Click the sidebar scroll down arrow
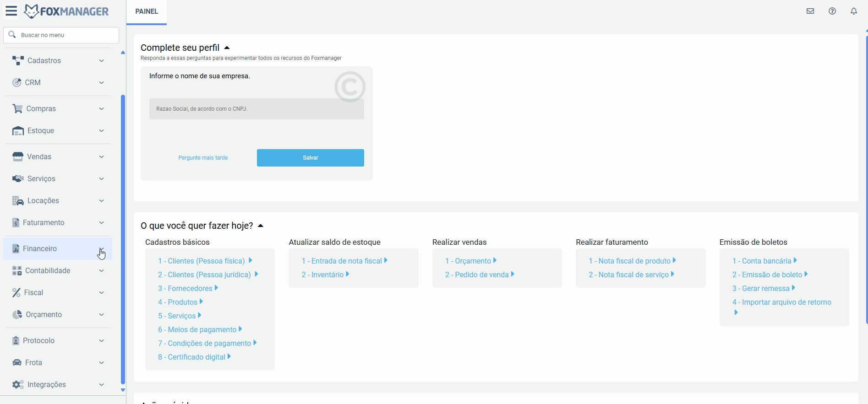Screen dimensions: 868x404 point(123,390)
